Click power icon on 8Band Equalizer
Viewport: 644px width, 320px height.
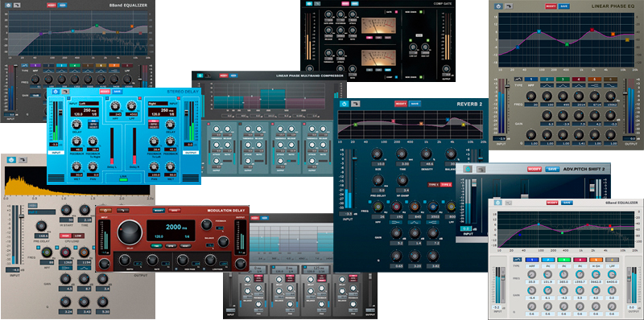tap(8, 6)
